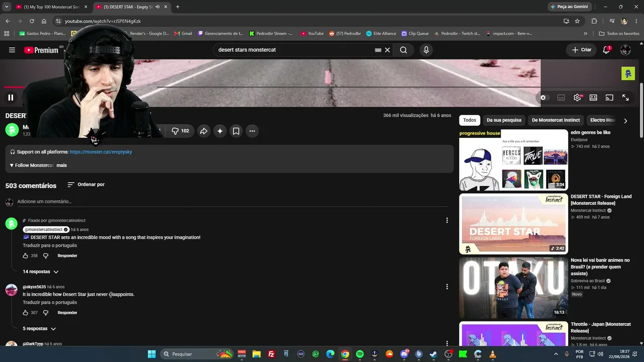
Task: Expand the 5 respostas replies
Action: pyautogui.click(x=39, y=329)
